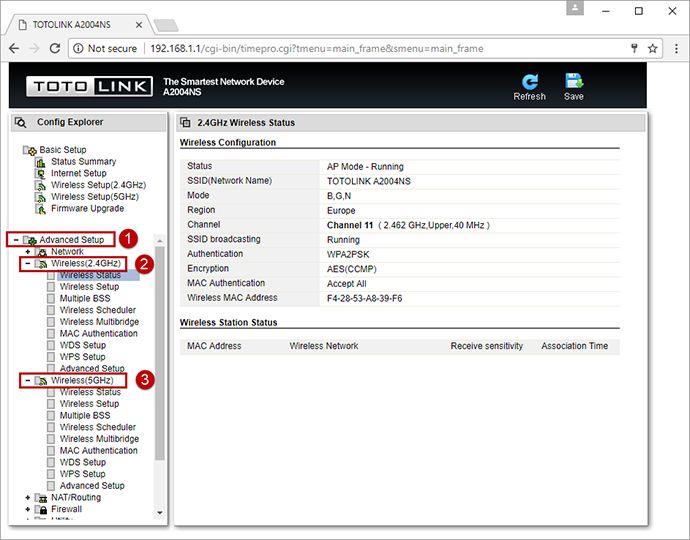Open Wireless Status under Wireless(5GHz)
Image resolution: width=690 pixels, height=540 pixels.
click(90, 392)
